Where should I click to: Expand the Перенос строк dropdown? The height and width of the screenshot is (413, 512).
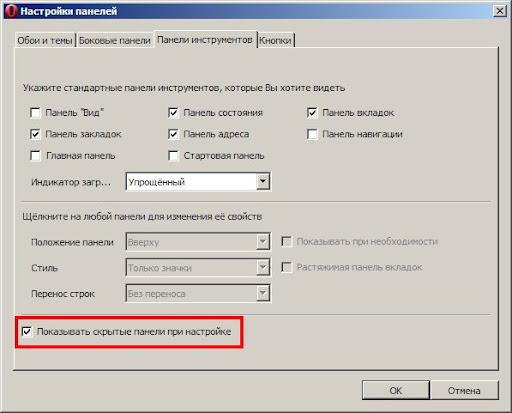coord(198,293)
